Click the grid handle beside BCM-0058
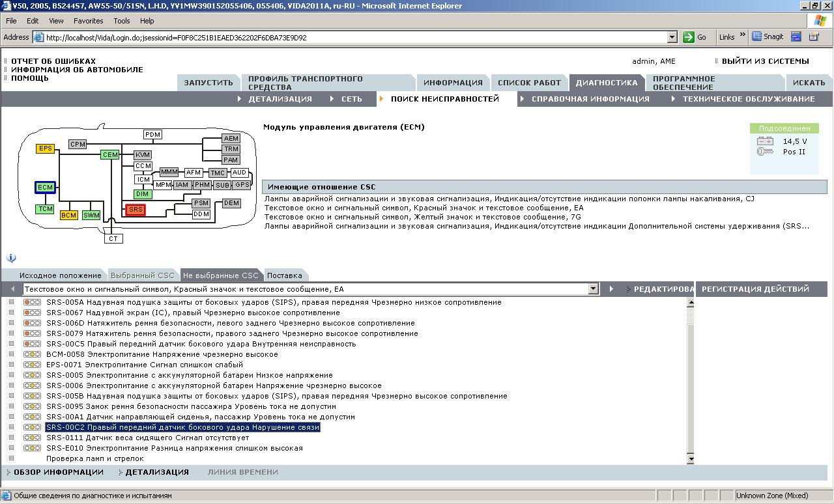The height and width of the screenshot is (504, 834). point(11,354)
